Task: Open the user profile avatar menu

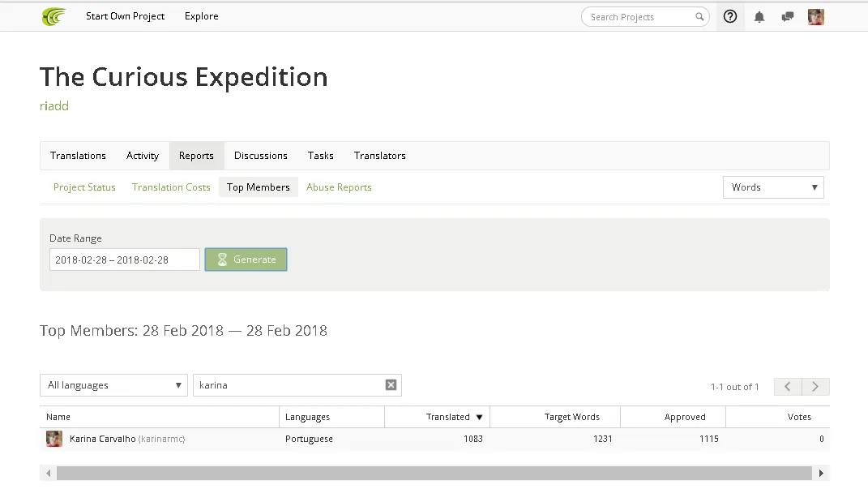Action: 816,17
